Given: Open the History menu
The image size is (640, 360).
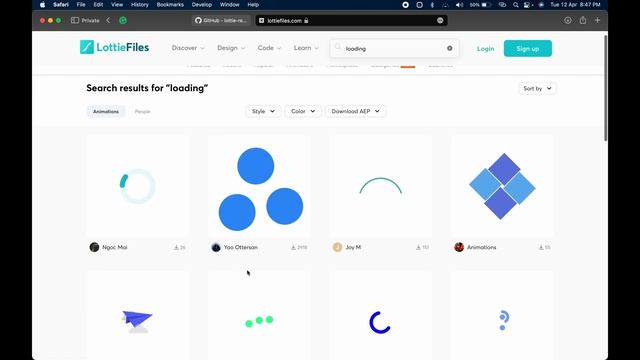Looking at the screenshot, I should click(x=140, y=5).
